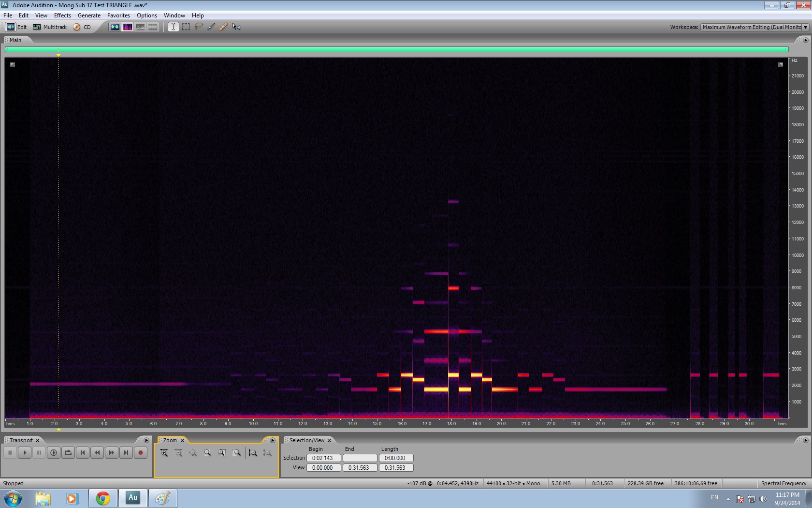Open the Effects menu

pos(62,15)
